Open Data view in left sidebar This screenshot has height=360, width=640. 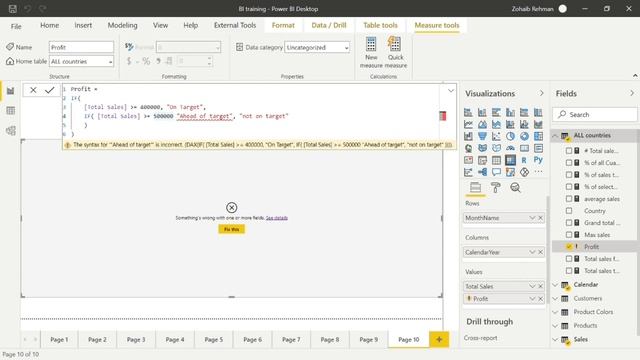pos(11,111)
